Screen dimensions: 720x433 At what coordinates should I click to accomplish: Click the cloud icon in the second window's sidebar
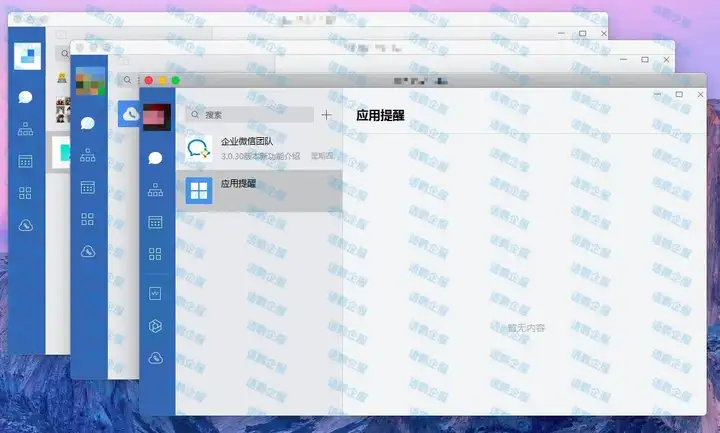pyautogui.click(x=88, y=250)
